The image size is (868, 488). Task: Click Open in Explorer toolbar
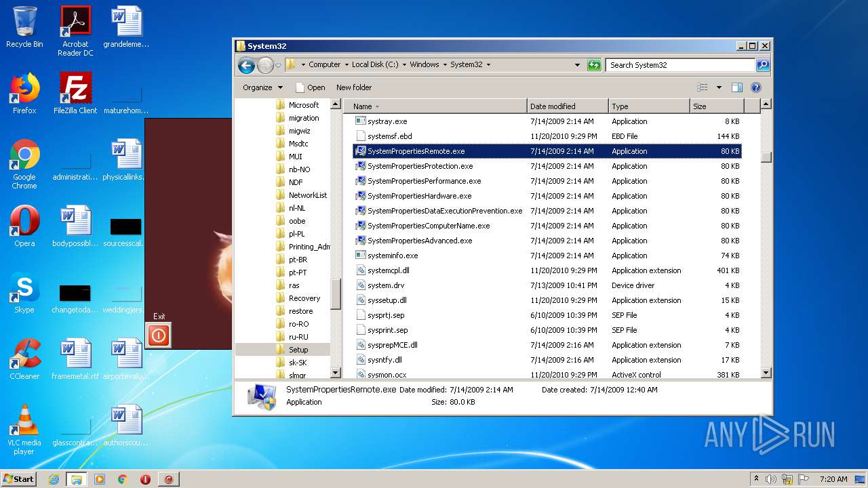[x=311, y=87]
